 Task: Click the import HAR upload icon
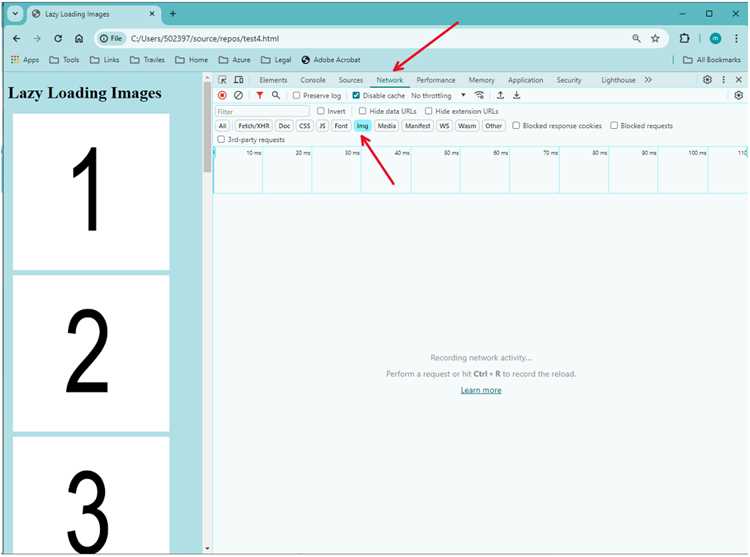[x=500, y=95]
